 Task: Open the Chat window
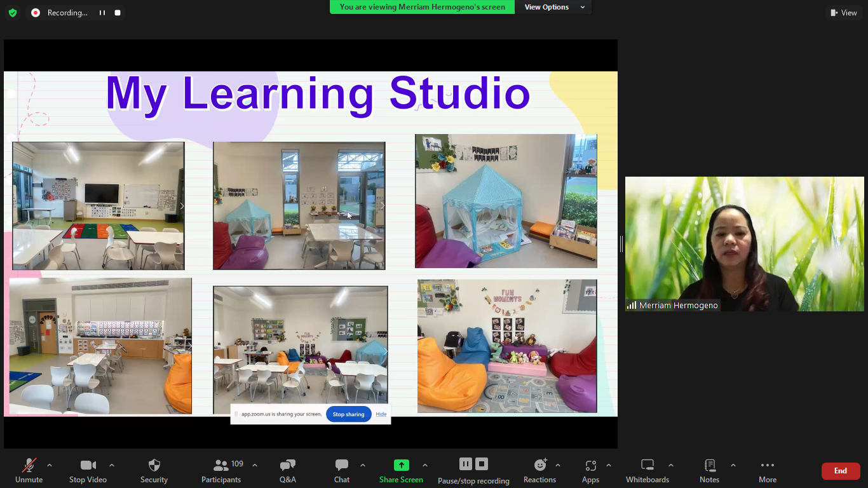point(342,470)
